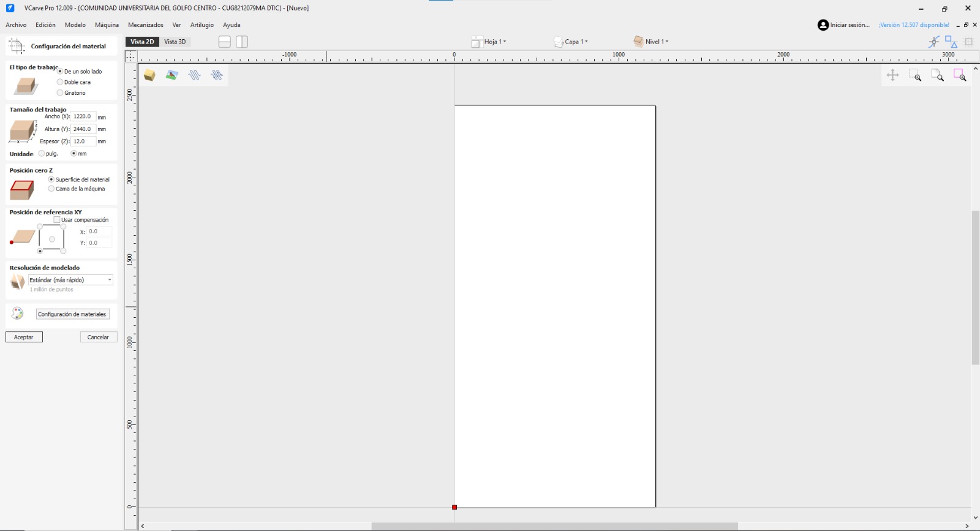Select the 'De un solo lado' job type
980x531 pixels.
click(60, 71)
